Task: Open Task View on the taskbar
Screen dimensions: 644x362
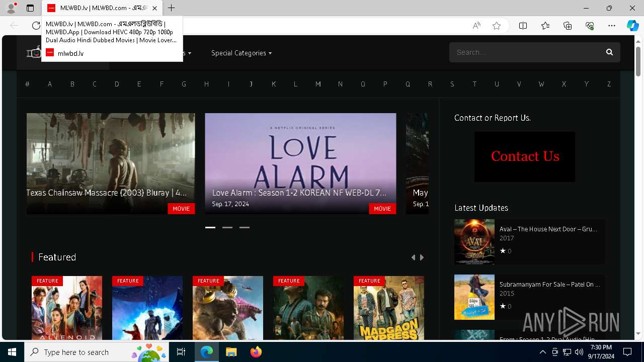Action: pos(181,352)
